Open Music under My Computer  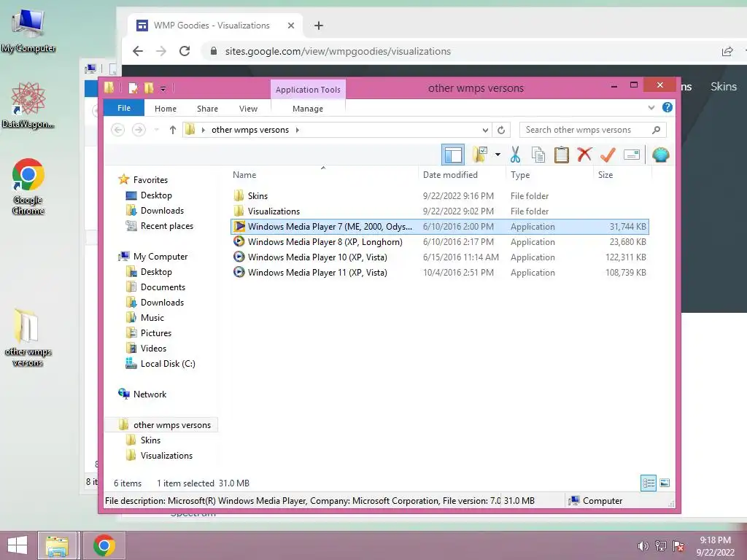(152, 318)
